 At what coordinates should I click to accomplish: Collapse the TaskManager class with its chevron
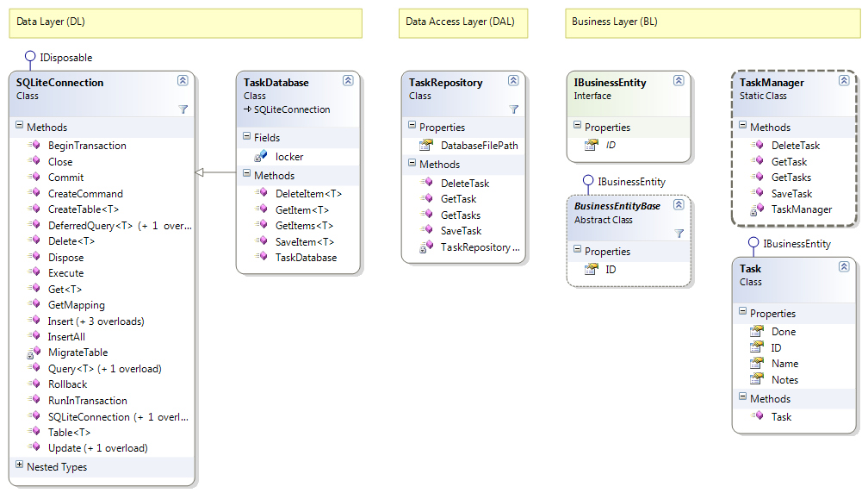(844, 81)
